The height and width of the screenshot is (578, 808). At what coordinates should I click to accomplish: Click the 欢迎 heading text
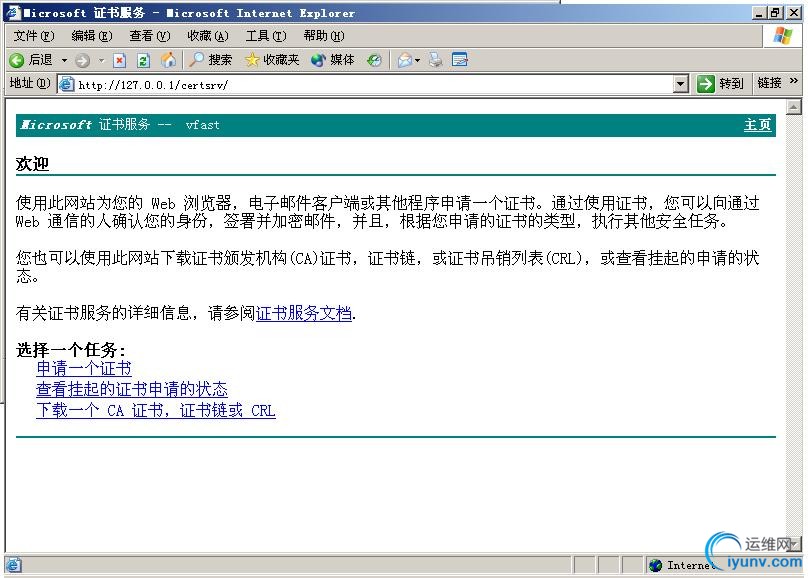click(32, 164)
